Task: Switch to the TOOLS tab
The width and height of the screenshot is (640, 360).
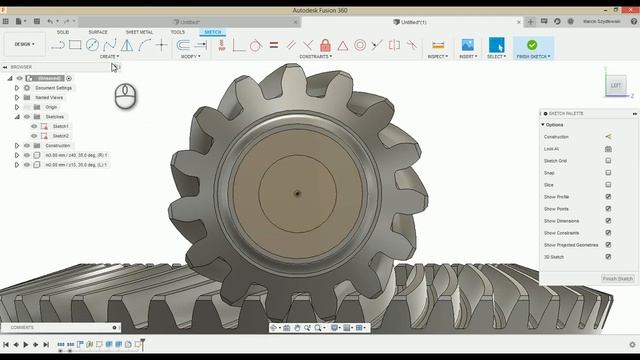Action: coord(178,32)
